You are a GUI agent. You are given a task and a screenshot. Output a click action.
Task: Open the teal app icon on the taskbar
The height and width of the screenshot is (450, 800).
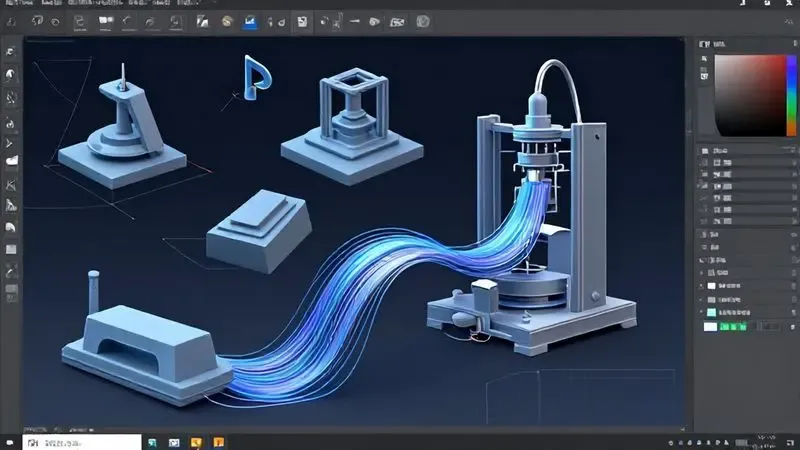coord(152,443)
